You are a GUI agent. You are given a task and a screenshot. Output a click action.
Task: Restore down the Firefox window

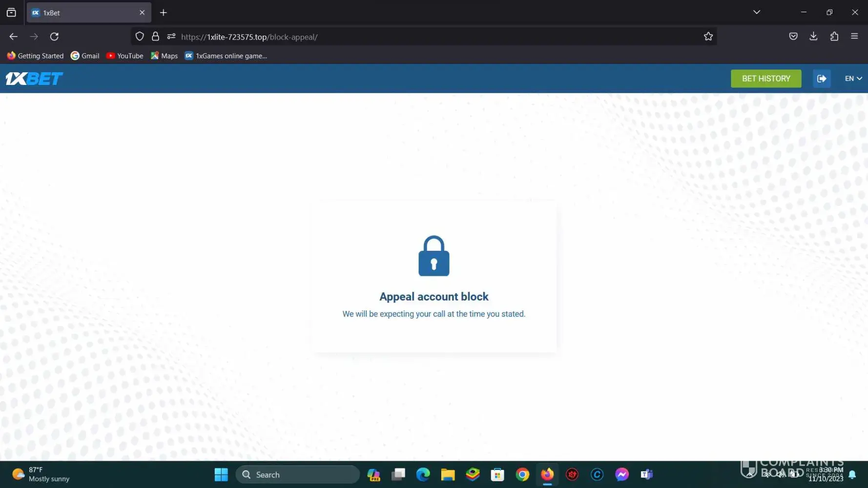[x=829, y=12]
